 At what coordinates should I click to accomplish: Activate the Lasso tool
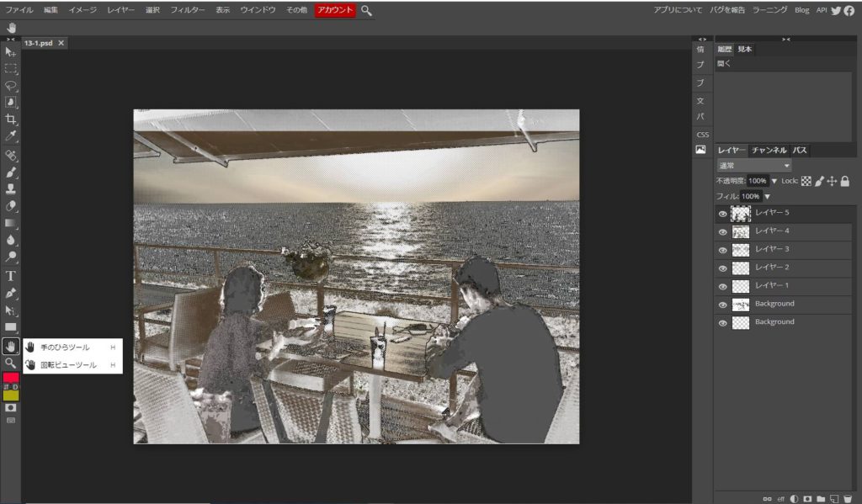[x=11, y=85]
